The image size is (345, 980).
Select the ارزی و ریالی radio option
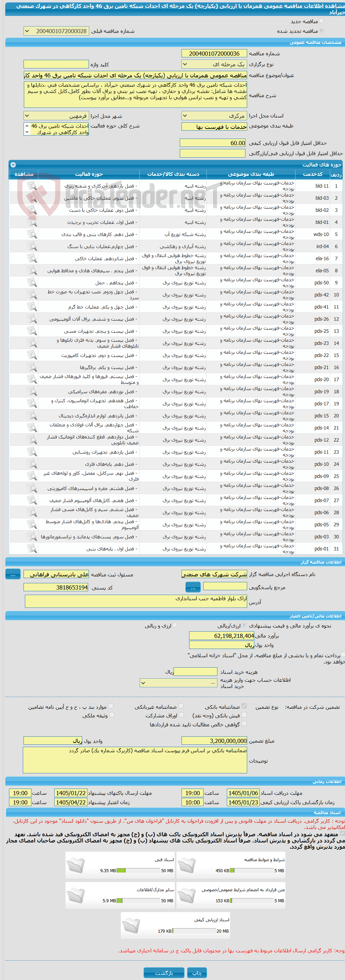[175, 625]
